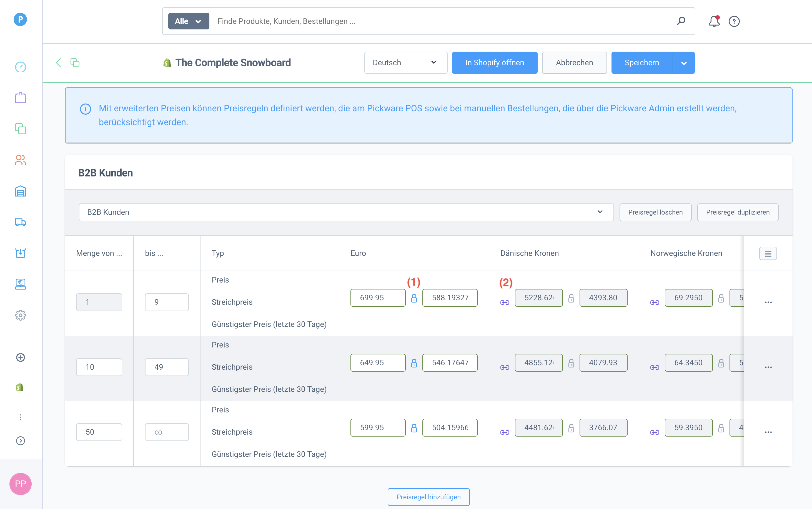Open the warehouse icon in sidebar
Screen dimensions: 812x509
(20, 191)
